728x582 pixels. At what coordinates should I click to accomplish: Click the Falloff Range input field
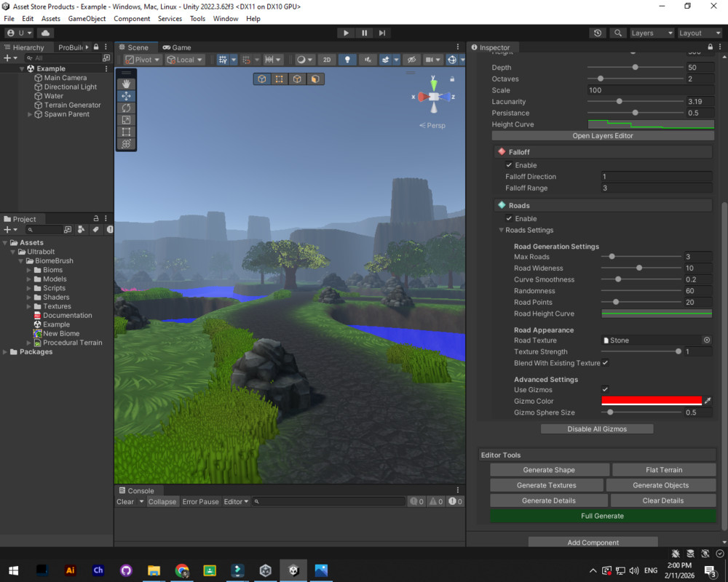point(657,188)
